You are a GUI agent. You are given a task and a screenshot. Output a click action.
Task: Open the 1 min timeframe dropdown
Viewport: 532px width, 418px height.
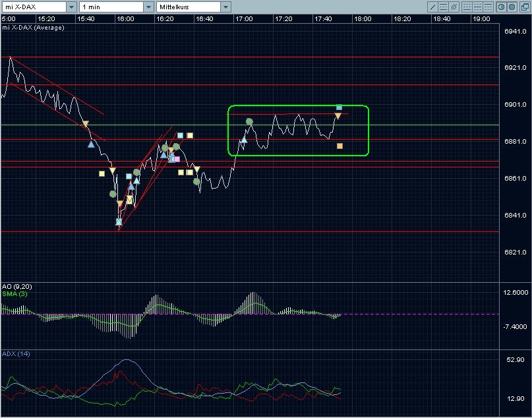[x=148, y=7]
